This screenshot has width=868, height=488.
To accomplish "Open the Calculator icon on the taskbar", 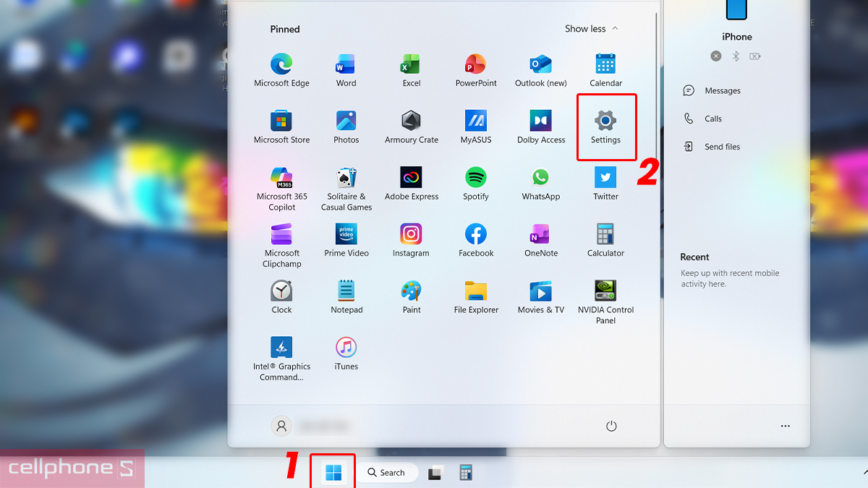I will click(466, 473).
